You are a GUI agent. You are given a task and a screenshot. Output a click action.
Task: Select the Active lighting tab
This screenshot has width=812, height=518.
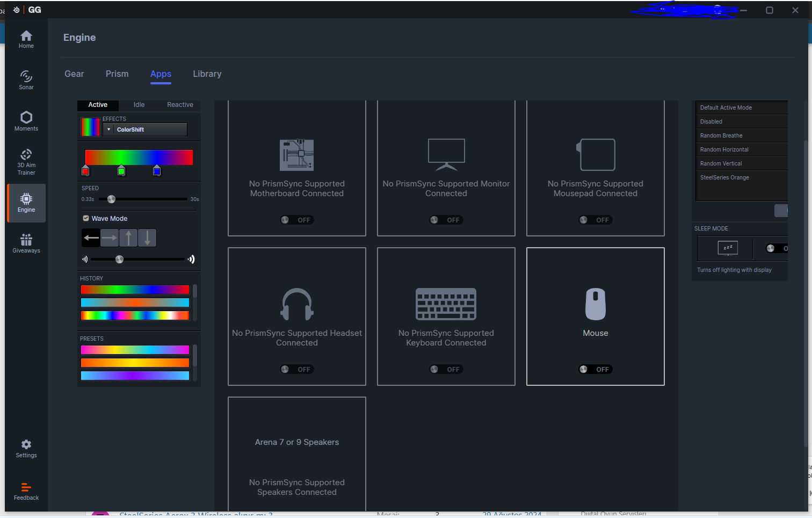[x=98, y=105]
